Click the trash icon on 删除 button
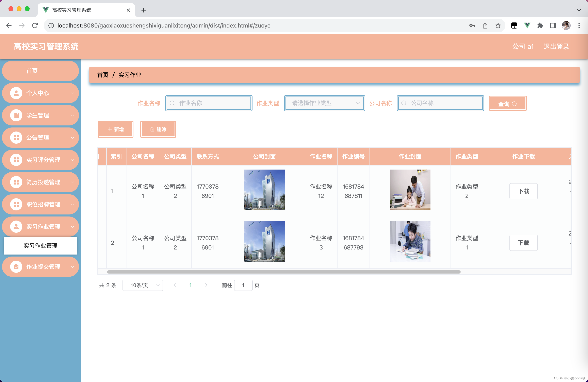588x382 pixels. (x=152, y=129)
